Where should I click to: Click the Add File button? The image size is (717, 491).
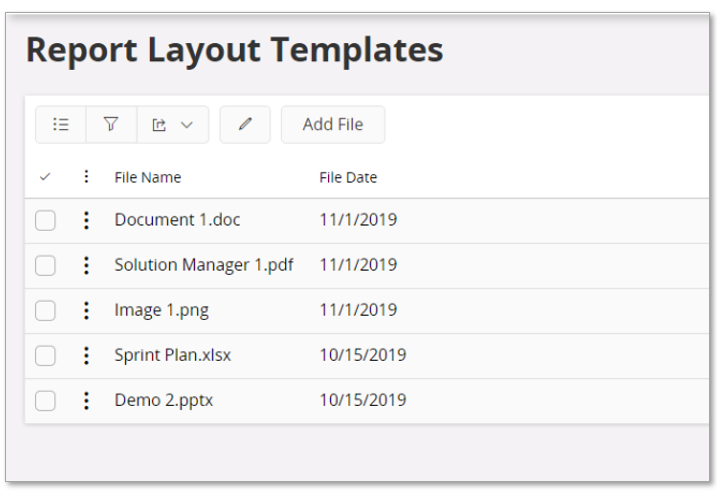click(333, 124)
